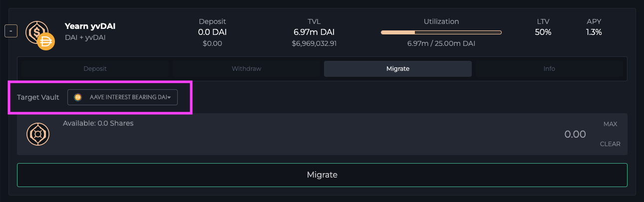This screenshot has width=644, height=202.
Task: Click the 6.97m DAI TVL value
Action: [x=314, y=32]
